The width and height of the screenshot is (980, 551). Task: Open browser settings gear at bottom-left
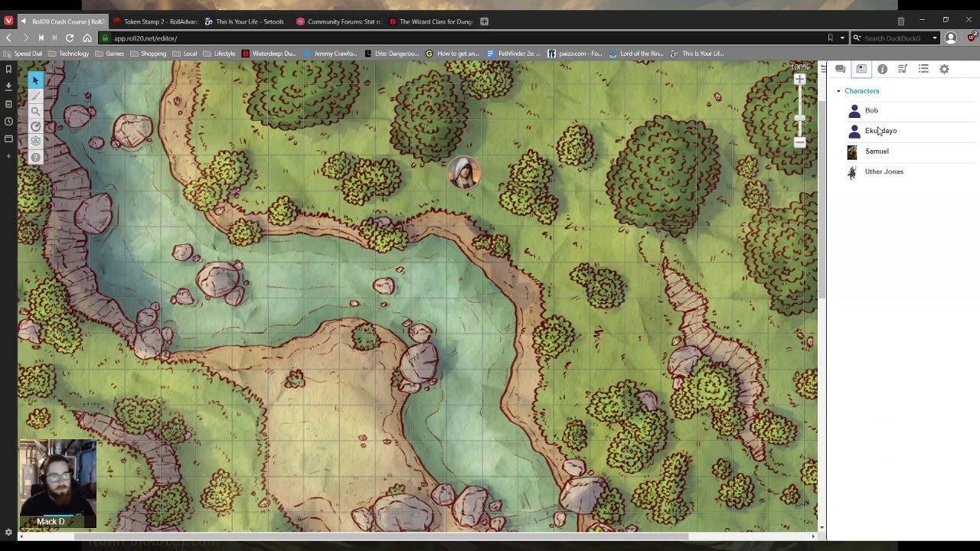[x=8, y=533]
